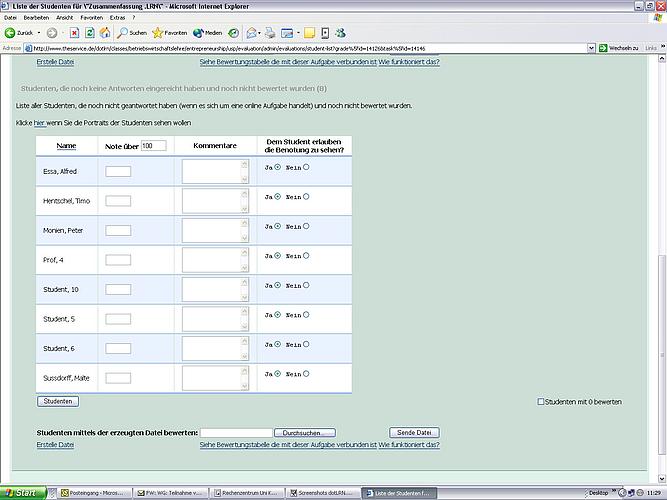Open bottom Siehe Bewertungstabelle link
The image size is (667, 500).
tap(288, 445)
